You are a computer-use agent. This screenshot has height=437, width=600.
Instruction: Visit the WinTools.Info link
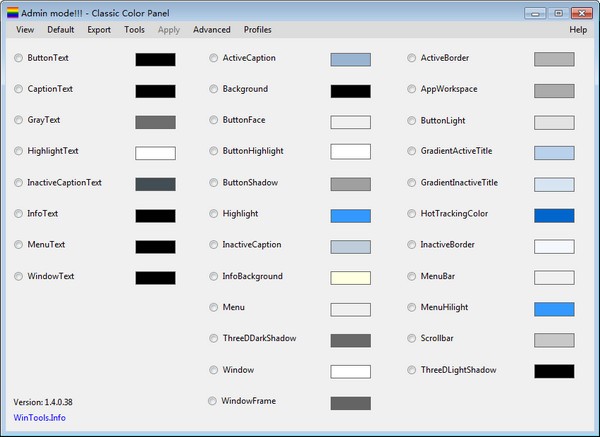tap(37, 417)
